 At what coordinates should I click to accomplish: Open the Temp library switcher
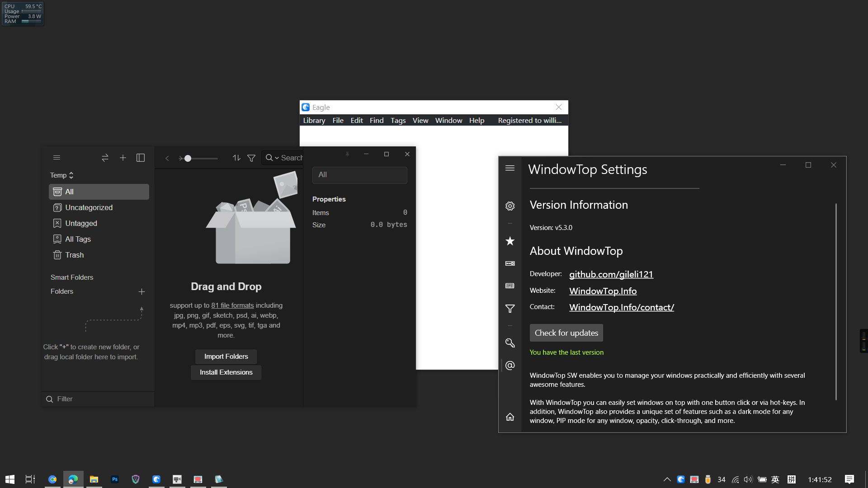(x=62, y=175)
